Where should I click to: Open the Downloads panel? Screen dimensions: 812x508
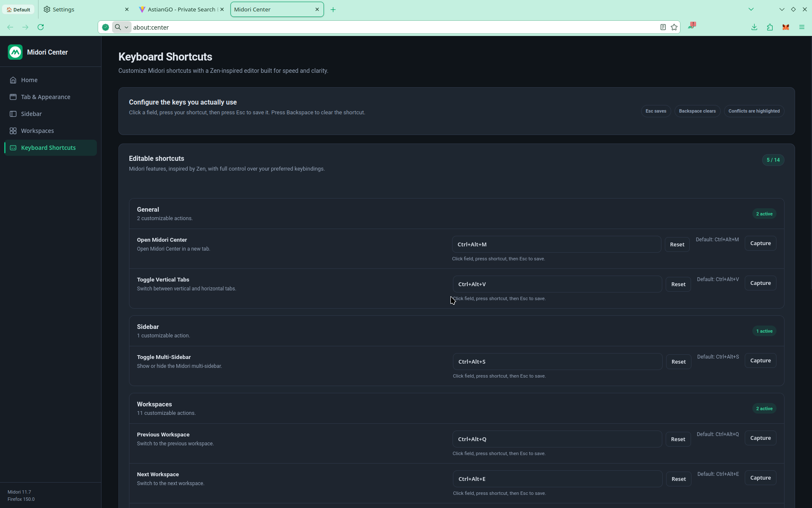pyautogui.click(x=754, y=27)
